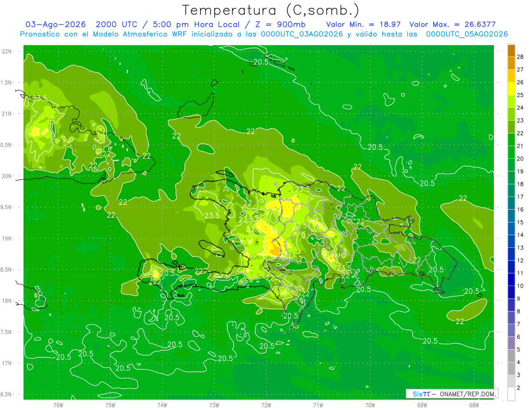Click the "72W" longitude label

(x=266, y=405)
